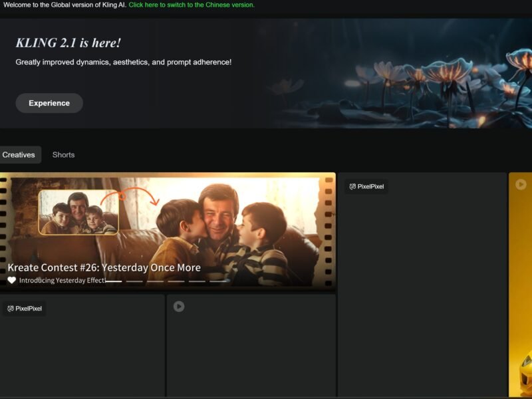
Task: Switch to the Shorts tab
Action: point(63,155)
